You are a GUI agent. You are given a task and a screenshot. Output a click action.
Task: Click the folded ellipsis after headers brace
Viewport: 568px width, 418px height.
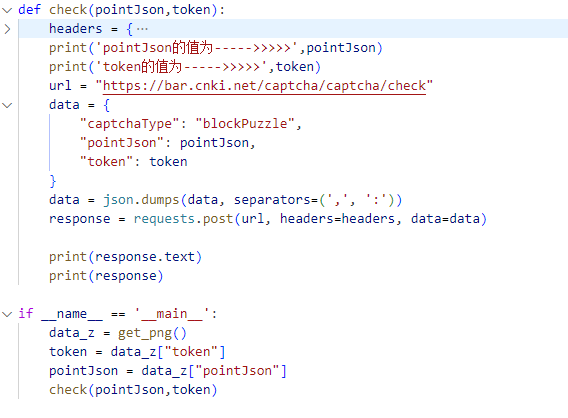click(x=142, y=29)
